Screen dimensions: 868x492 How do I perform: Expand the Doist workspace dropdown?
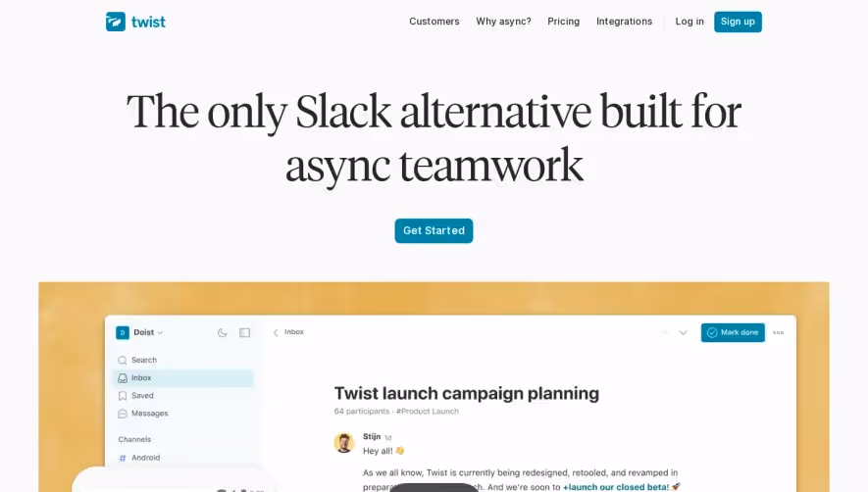coord(161,332)
